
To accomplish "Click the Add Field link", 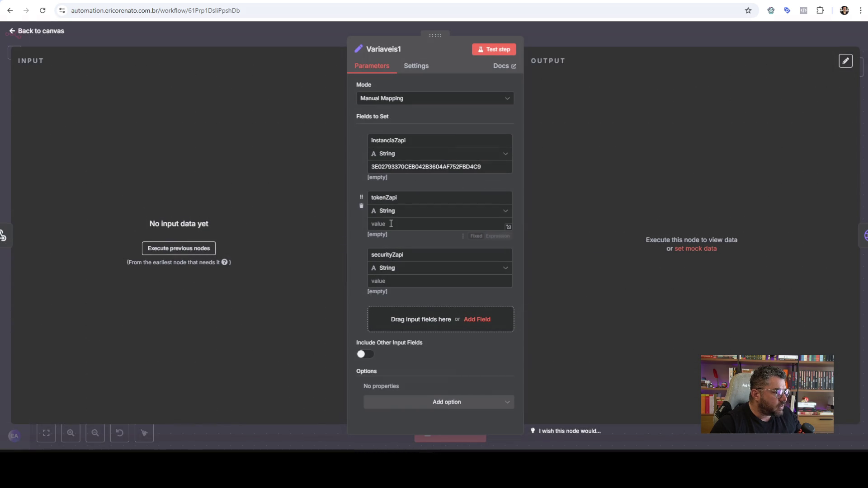I will click(476, 319).
